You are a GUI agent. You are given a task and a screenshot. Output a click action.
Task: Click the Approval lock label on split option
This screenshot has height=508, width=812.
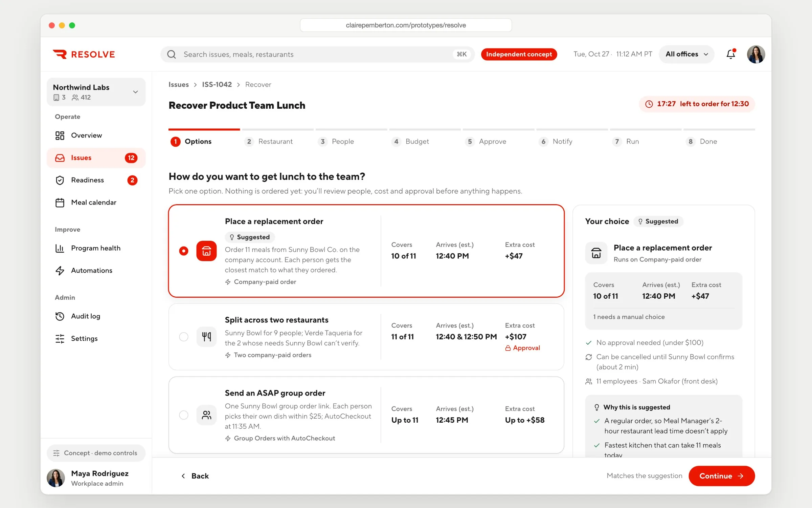tap(522, 348)
